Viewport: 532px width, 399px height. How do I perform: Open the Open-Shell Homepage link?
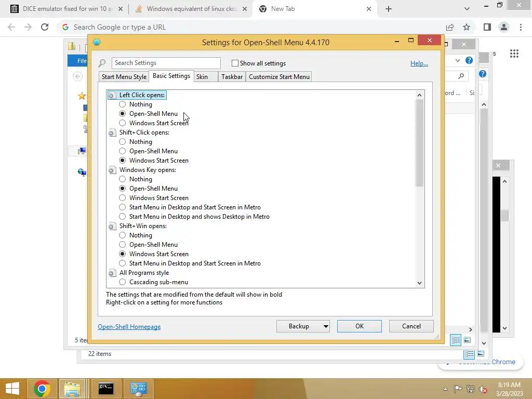click(x=129, y=327)
